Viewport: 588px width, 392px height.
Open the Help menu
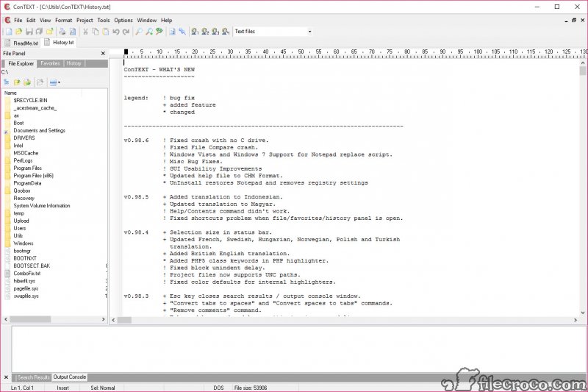[167, 21]
